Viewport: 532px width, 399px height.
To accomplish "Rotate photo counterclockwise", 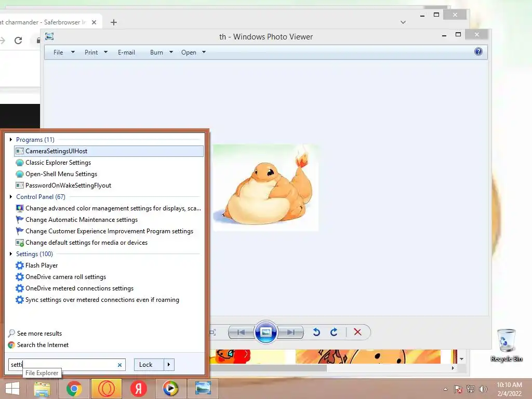I will click(x=316, y=332).
